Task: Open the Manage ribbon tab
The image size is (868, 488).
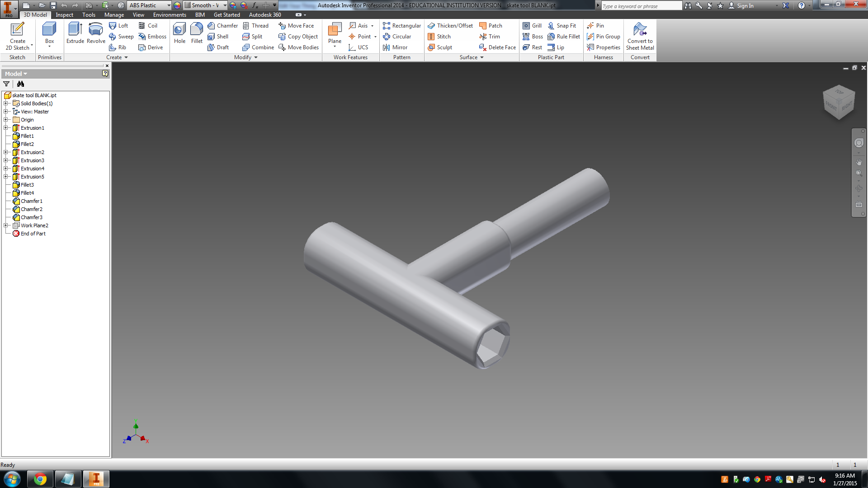Action: click(114, 15)
